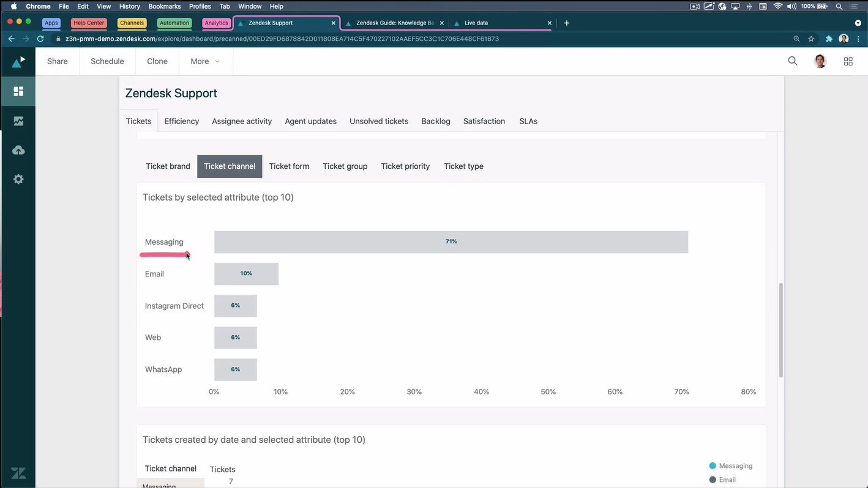The height and width of the screenshot is (488, 868).
Task: Go back with the browser back arrow
Action: [x=11, y=39]
